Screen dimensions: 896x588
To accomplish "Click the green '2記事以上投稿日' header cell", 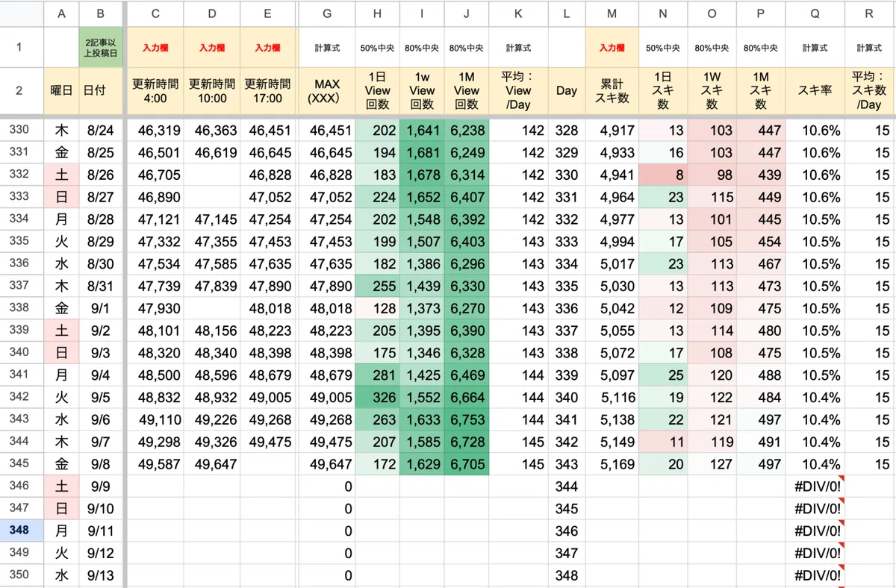I will click(100, 47).
